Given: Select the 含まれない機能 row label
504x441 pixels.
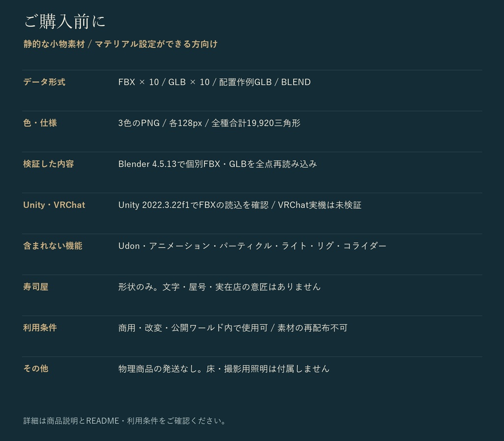Looking at the screenshot, I should click(x=53, y=246).
